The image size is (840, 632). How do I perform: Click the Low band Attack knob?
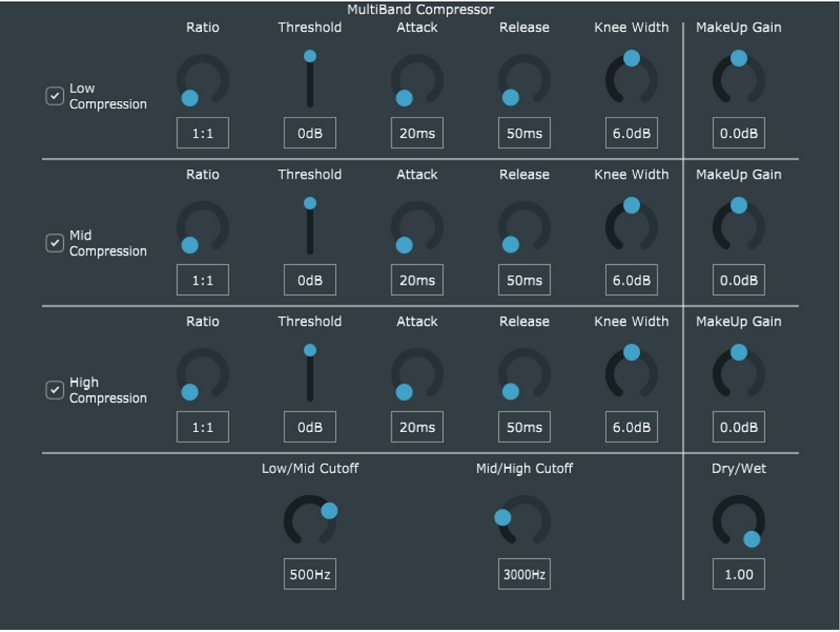[x=417, y=80]
